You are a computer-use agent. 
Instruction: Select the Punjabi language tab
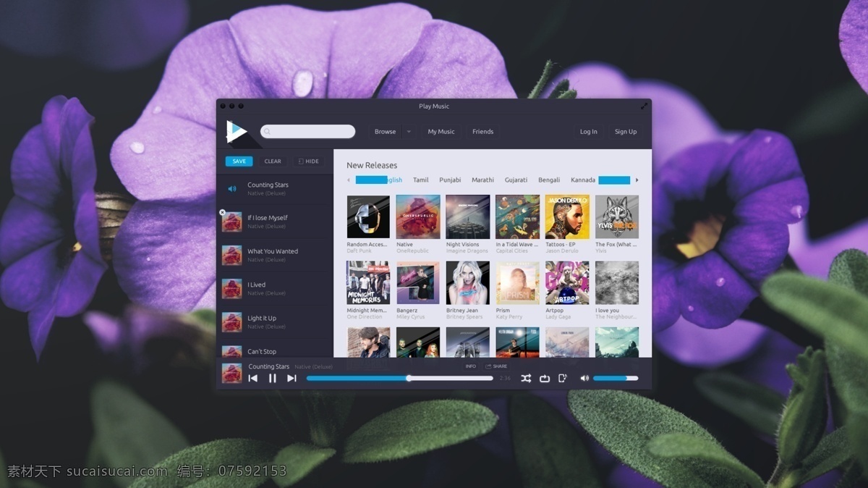450,180
